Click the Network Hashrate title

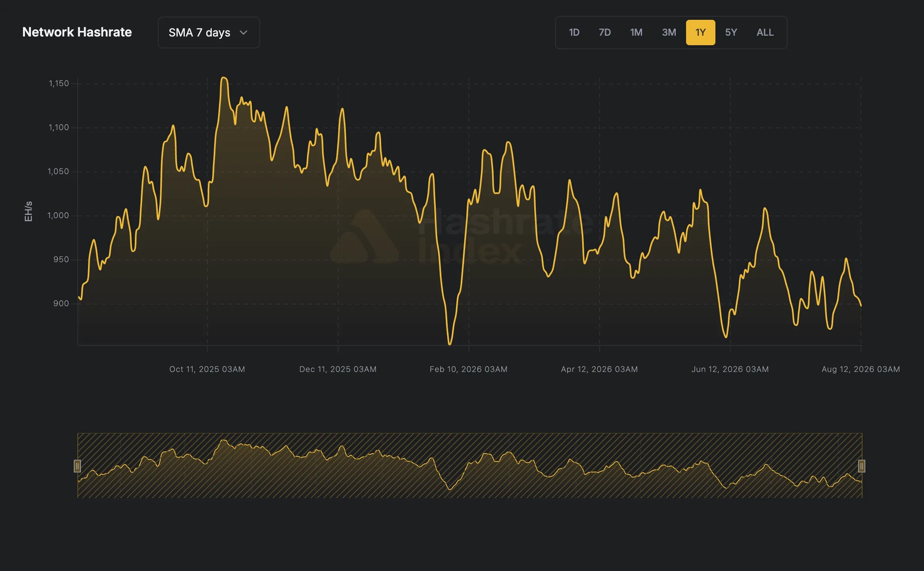pyautogui.click(x=77, y=32)
